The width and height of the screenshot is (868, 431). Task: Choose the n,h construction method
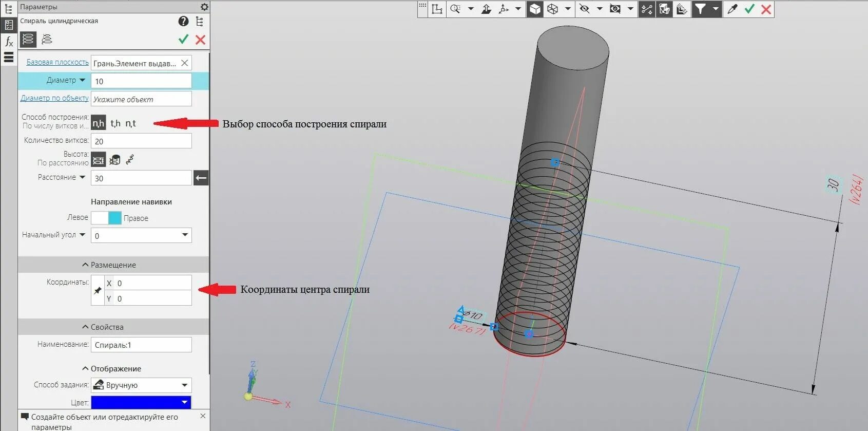pos(98,123)
